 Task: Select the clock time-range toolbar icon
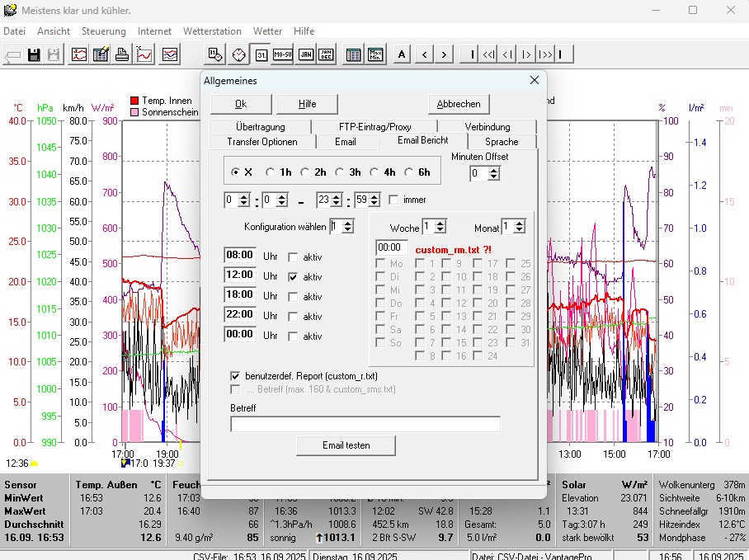238,55
